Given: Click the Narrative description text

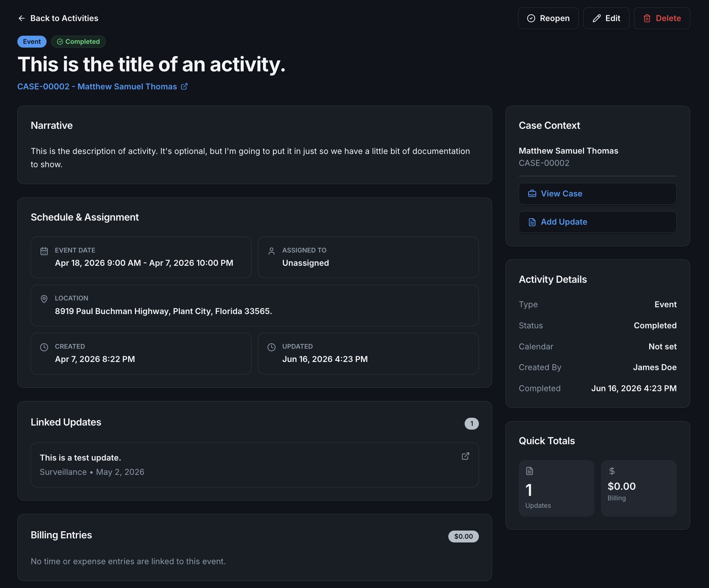Looking at the screenshot, I should (x=250, y=158).
